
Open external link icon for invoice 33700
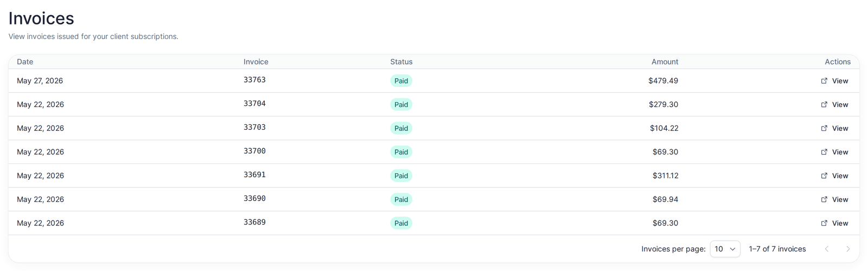(x=824, y=152)
